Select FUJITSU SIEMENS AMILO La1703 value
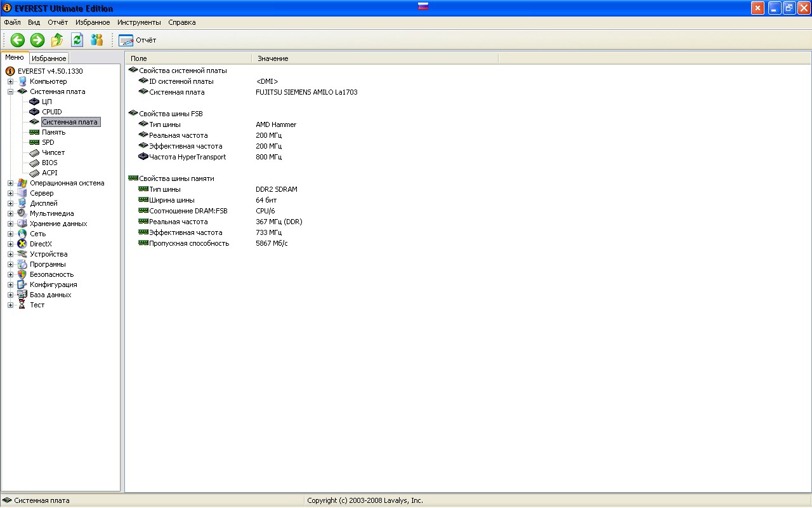 (306, 92)
